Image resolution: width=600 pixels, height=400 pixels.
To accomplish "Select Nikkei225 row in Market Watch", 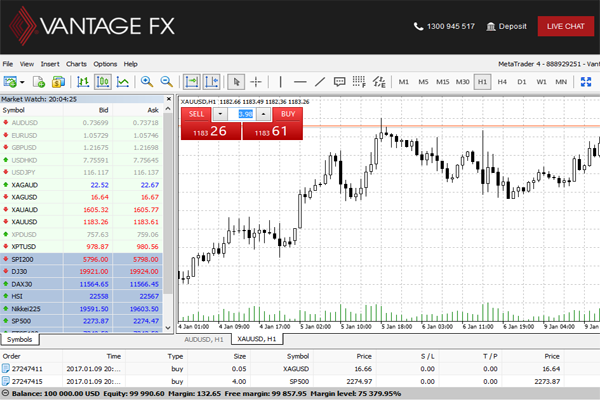I will [x=82, y=309].
